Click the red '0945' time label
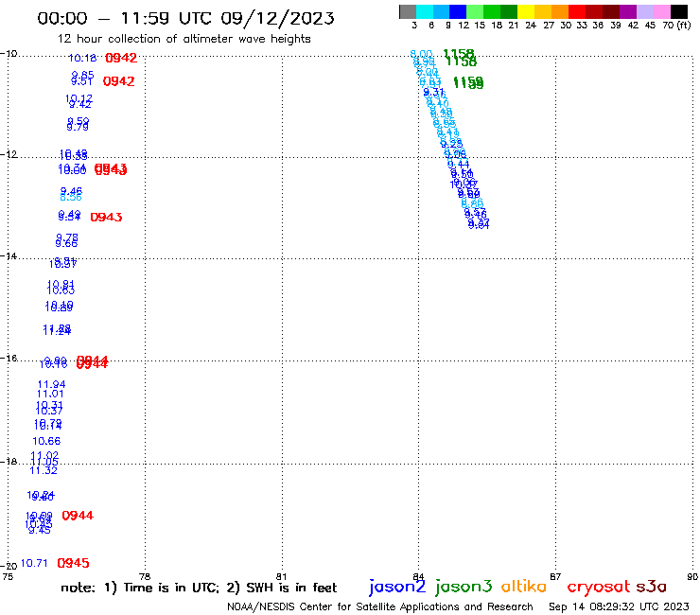 [x=73, y=563]
